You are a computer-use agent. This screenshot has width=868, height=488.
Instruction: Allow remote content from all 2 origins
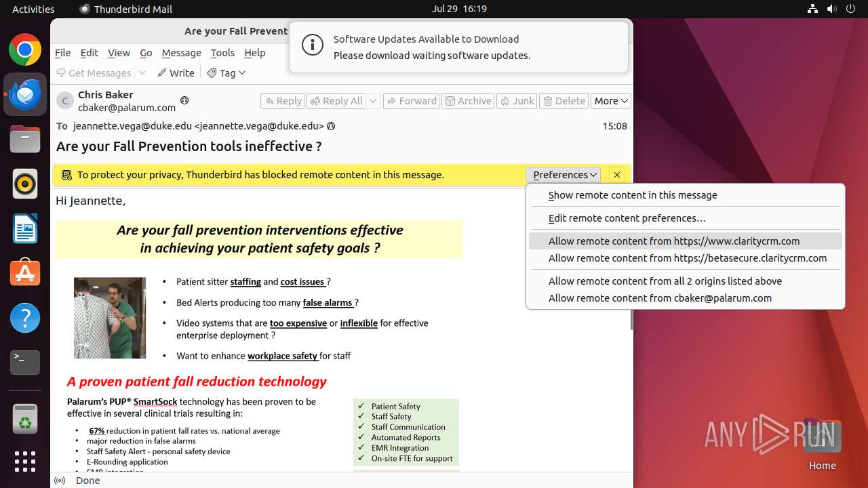coord(685,281)
